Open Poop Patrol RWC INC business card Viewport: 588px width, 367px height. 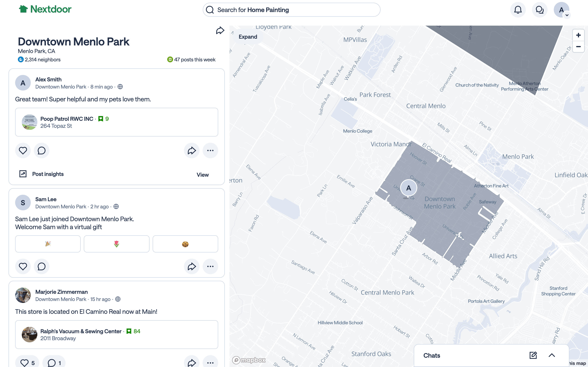click(x=116, y=122)
